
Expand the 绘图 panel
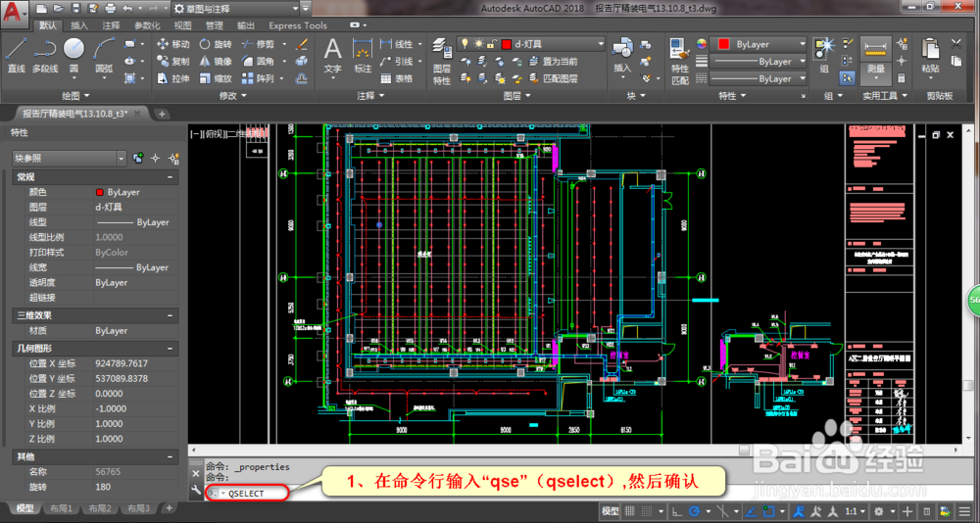pos(76,96)
